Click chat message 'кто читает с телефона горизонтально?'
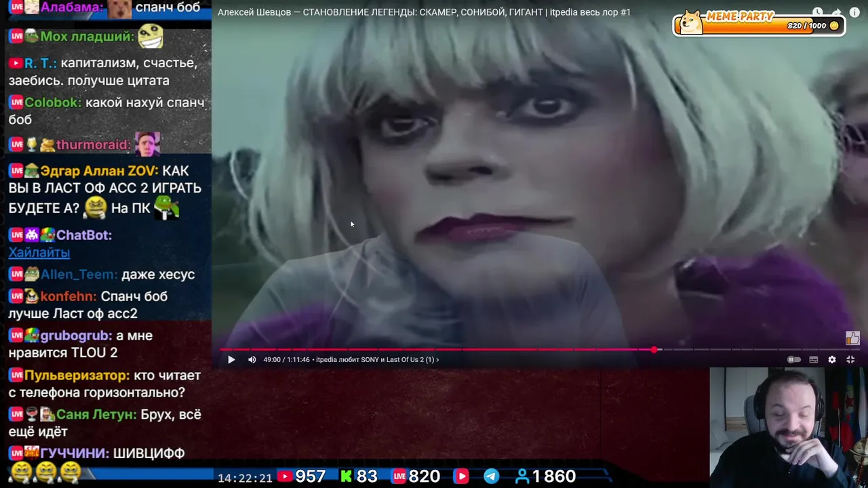Image resolution: width=868 pixels, height=488 pixels. pos(104,384)
